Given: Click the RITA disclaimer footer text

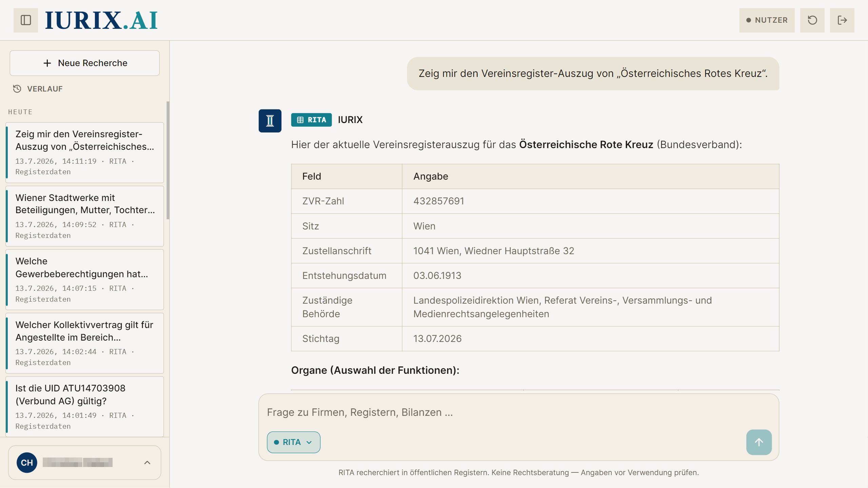Looking at the screenshot, I should click(x=518, y=473).
